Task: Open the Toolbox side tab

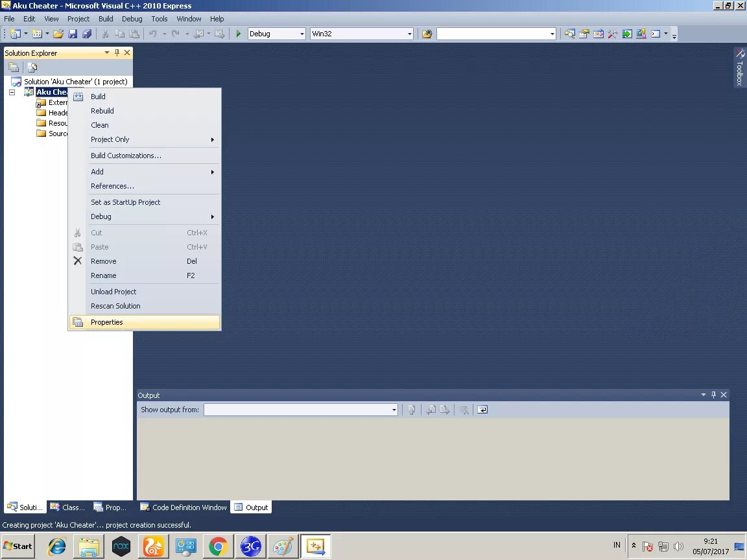Action: 740,67
